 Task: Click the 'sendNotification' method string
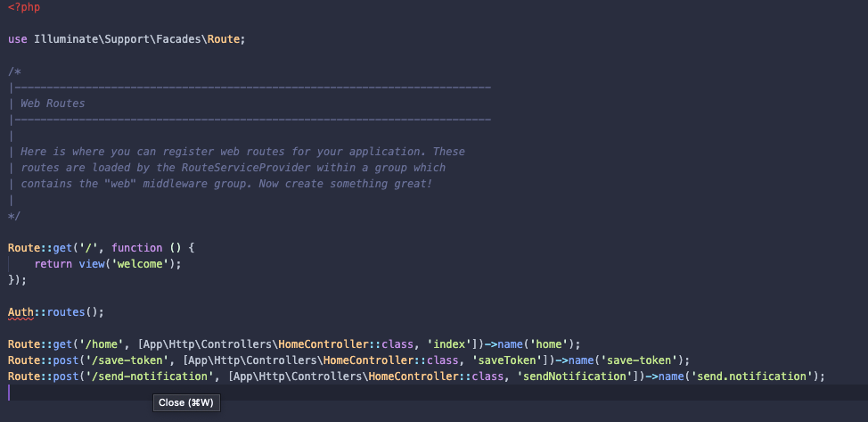[577, 376]
